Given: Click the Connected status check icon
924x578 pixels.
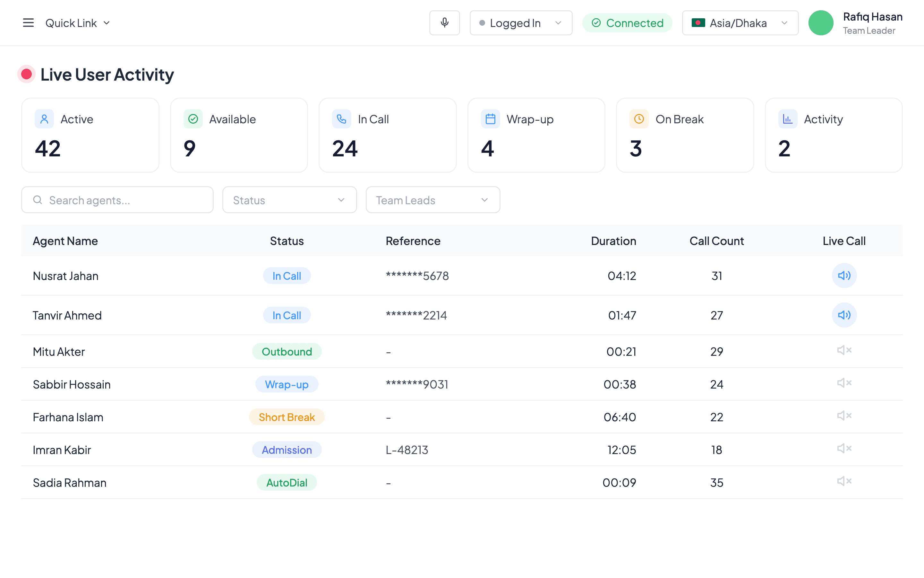Looking at the screenshot, I should pos(596,23).
